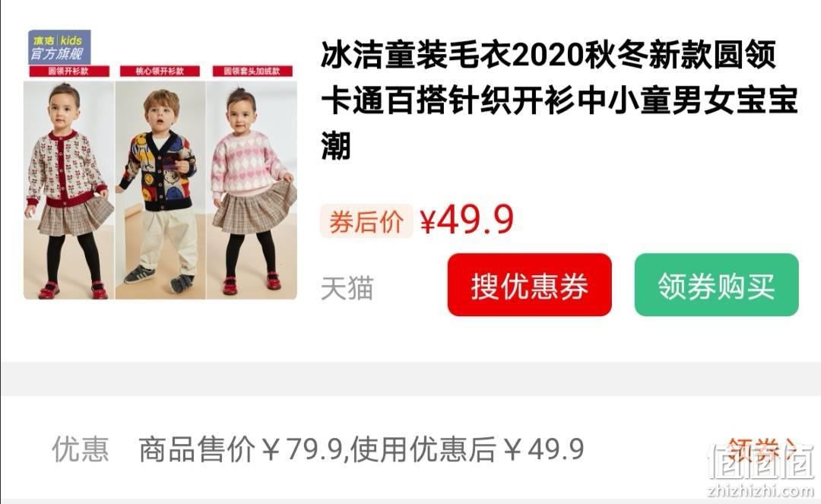Click the red 搜优惠券 button
Screen dimensions: 821x504
coord(529,285)
